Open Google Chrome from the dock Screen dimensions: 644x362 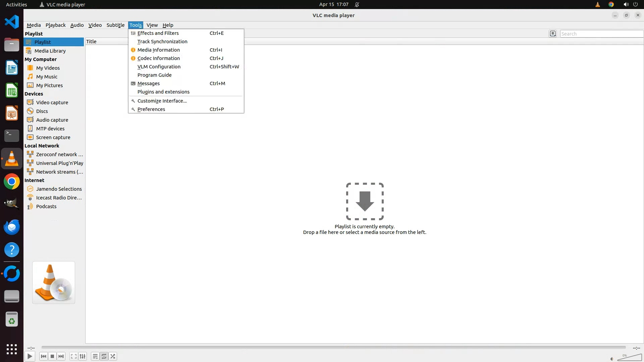[12, 182]
